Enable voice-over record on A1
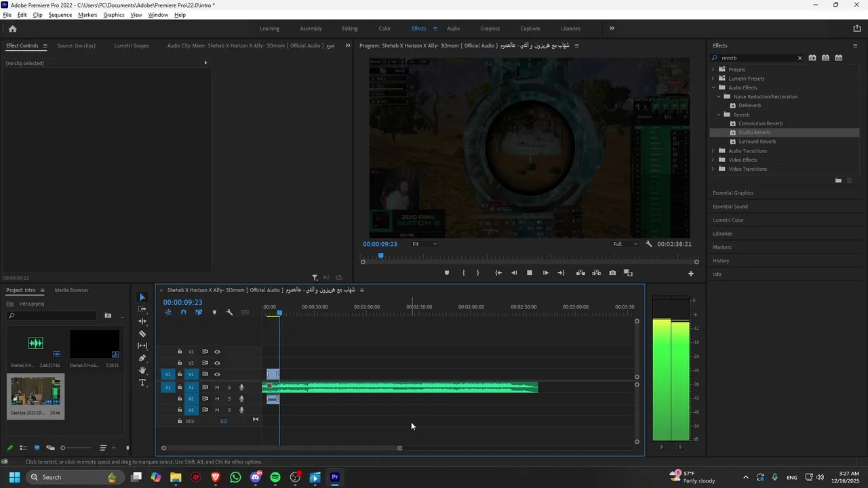The image size is (868, 488). click(x=241, y=388)
